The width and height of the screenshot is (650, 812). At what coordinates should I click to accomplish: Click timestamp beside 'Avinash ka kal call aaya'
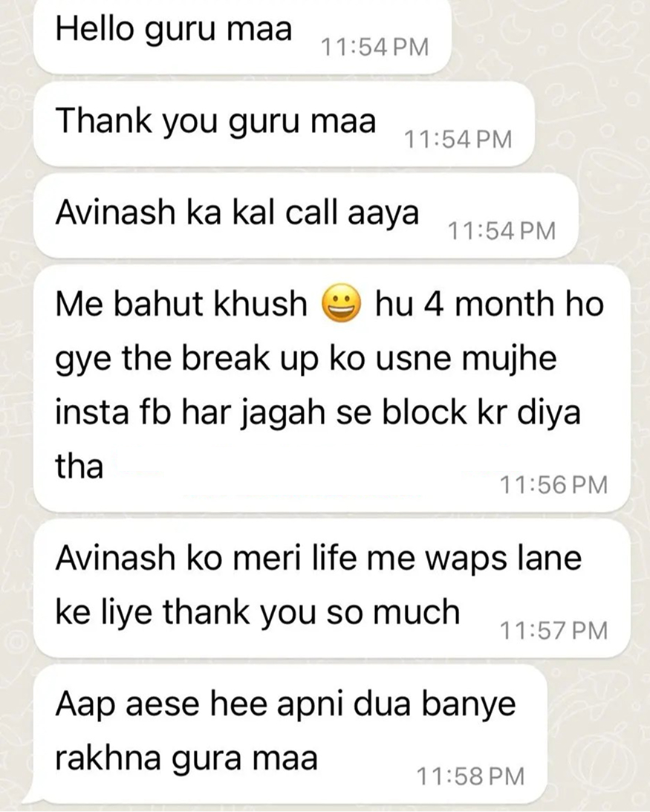pos(501,230)
